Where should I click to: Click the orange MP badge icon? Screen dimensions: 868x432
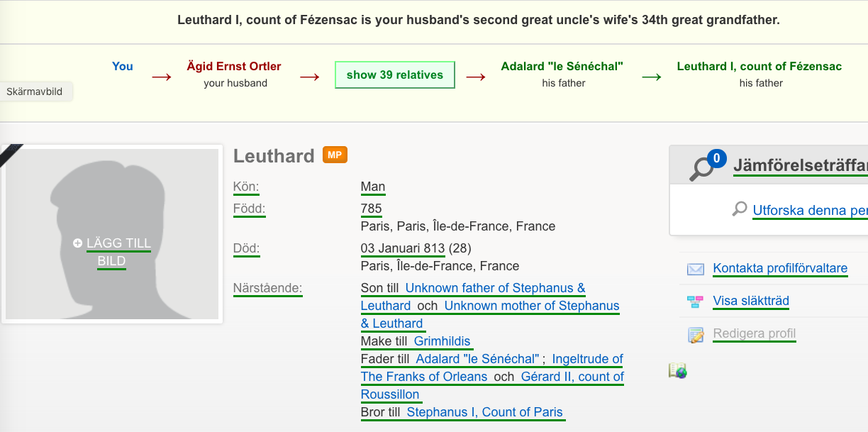pos(335,155)
